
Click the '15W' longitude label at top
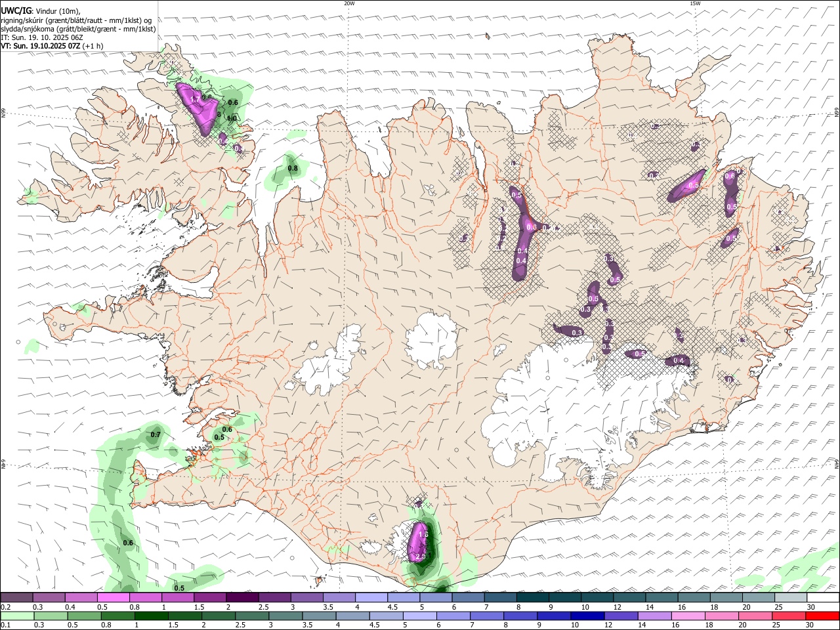pyautogui.click(x=695, y=3)
